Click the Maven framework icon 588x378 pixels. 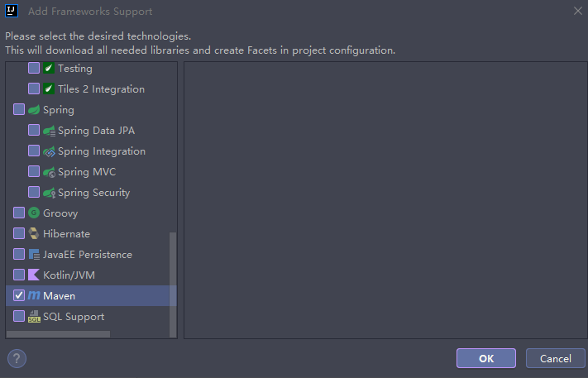pyautogui.click(x=34, y=296)
